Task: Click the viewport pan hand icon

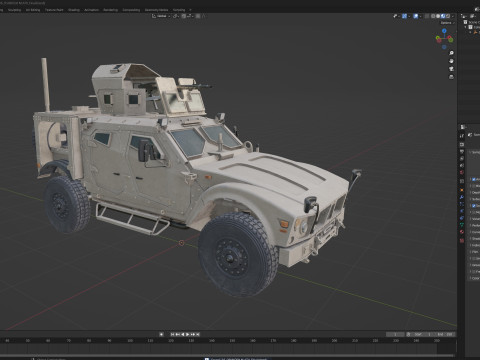Action: (x=451, y=61)
